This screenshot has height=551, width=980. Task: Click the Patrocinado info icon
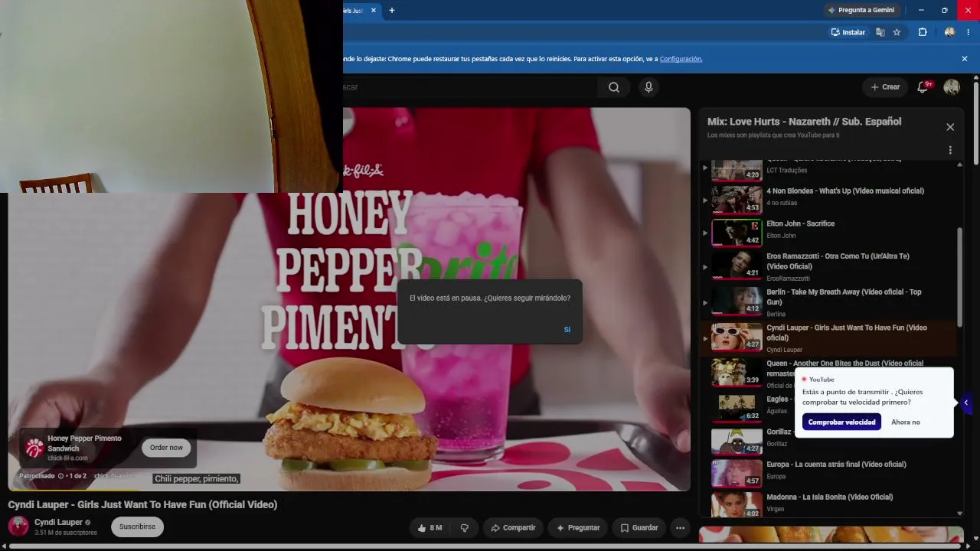tap(60, 476)
